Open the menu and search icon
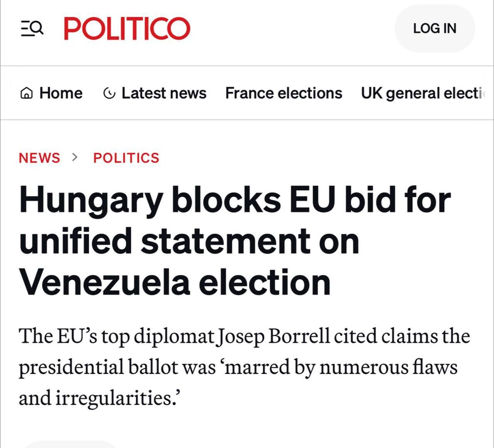The image size is (494, 448). [x=32, y=29]
